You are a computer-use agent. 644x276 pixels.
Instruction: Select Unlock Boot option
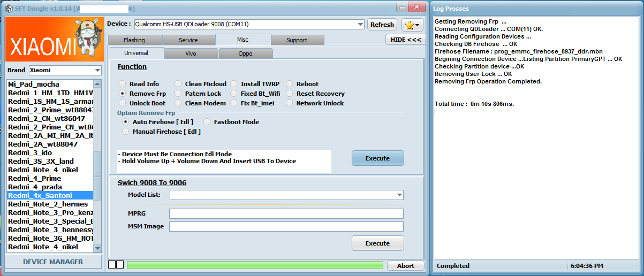coord(123,103)
